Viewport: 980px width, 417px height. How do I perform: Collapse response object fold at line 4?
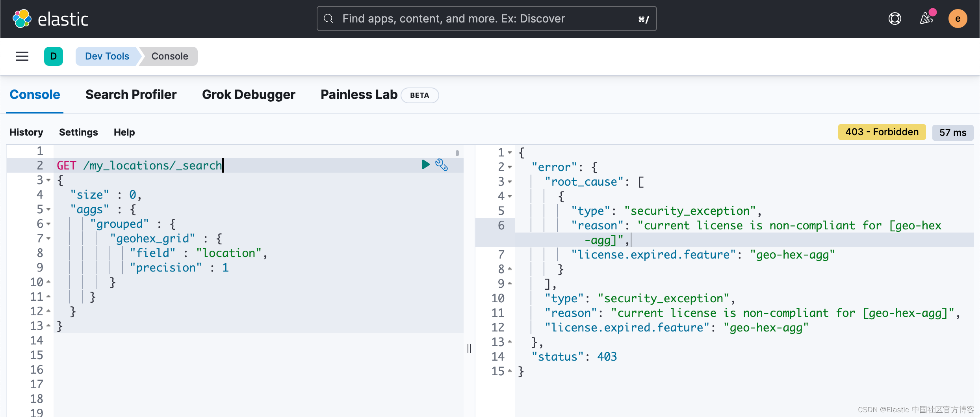(510, 196)
